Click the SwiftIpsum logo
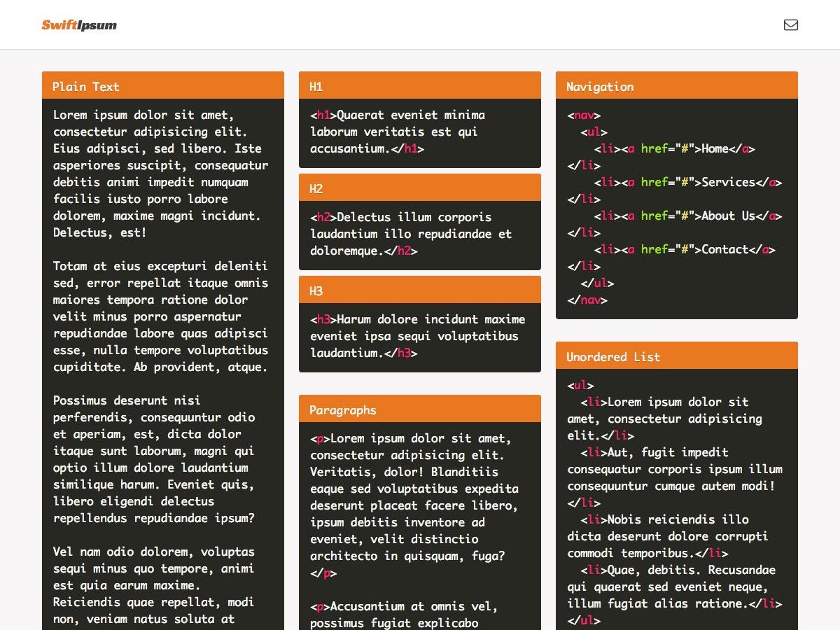The width and height of the screenshot is (840, 630). coord(78,24)
